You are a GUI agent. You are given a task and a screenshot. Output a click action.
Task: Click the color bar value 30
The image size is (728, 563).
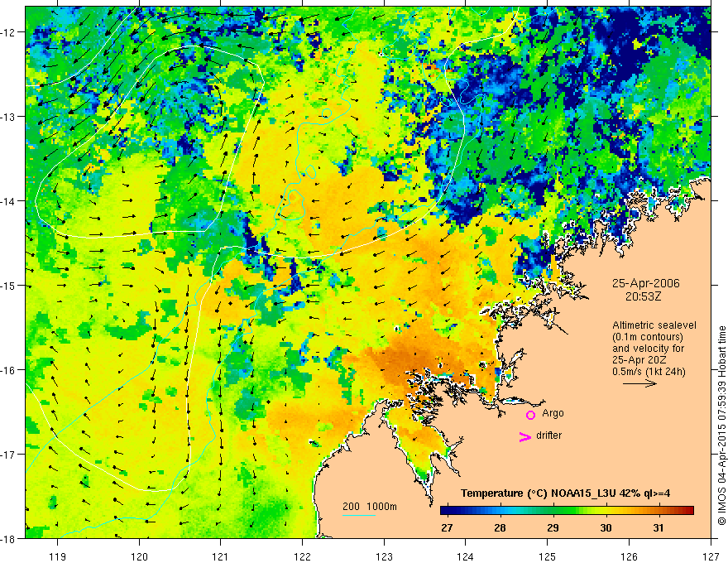(606, 528)
